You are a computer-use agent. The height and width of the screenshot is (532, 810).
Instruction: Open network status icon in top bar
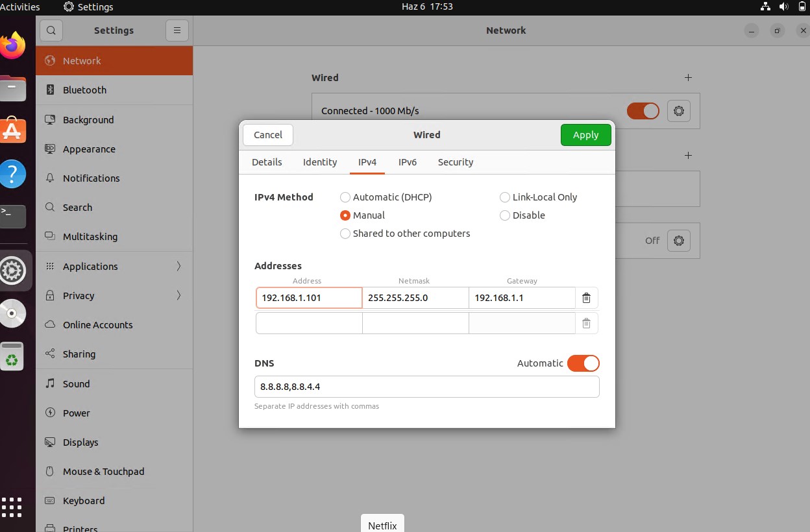765,6
